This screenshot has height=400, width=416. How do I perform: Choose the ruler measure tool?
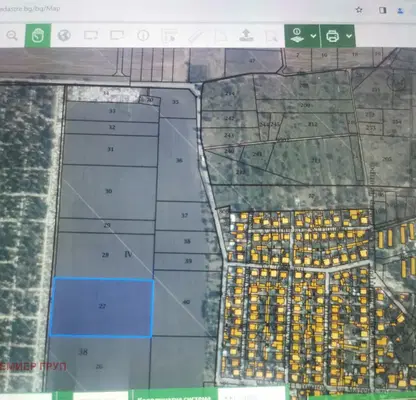click(x=196, y=36)
